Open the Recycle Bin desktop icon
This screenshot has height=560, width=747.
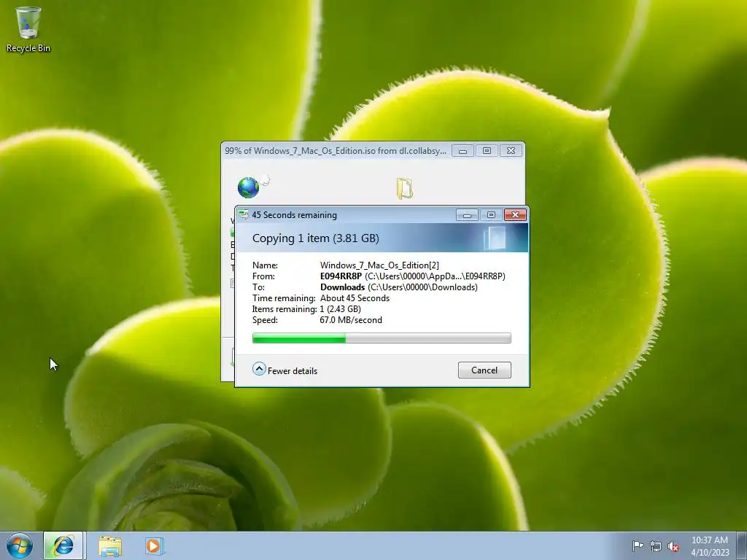(28, 29)
